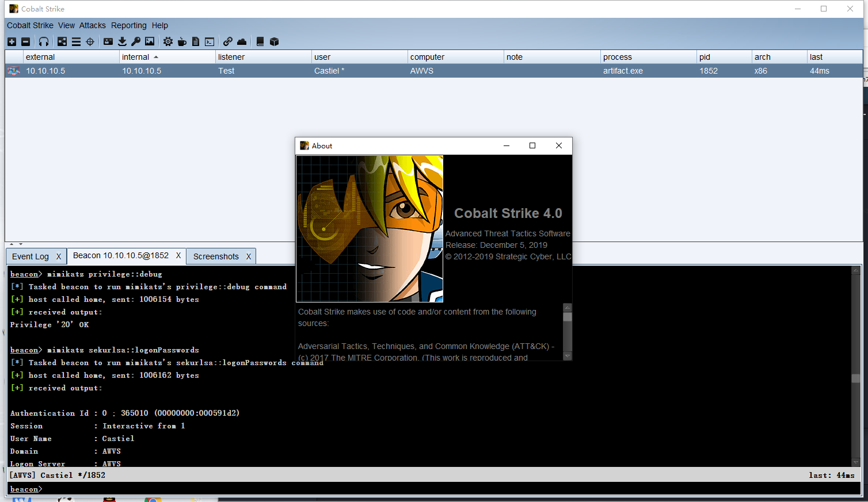Image resolution: width=868 pixels, height=502 pixels.
Task: Open the Help menu
Action: [160, 25]
